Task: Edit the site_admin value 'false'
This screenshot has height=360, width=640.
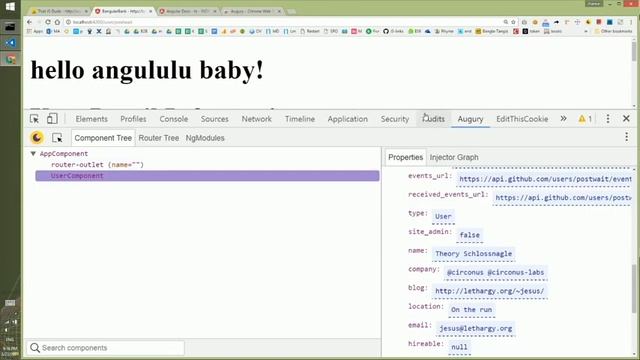Action: coord(469,235)
